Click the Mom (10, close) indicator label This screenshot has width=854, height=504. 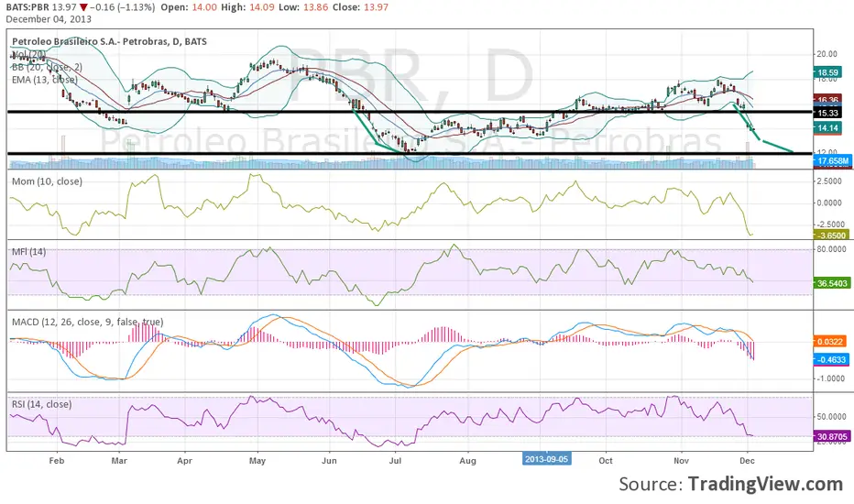47,181
